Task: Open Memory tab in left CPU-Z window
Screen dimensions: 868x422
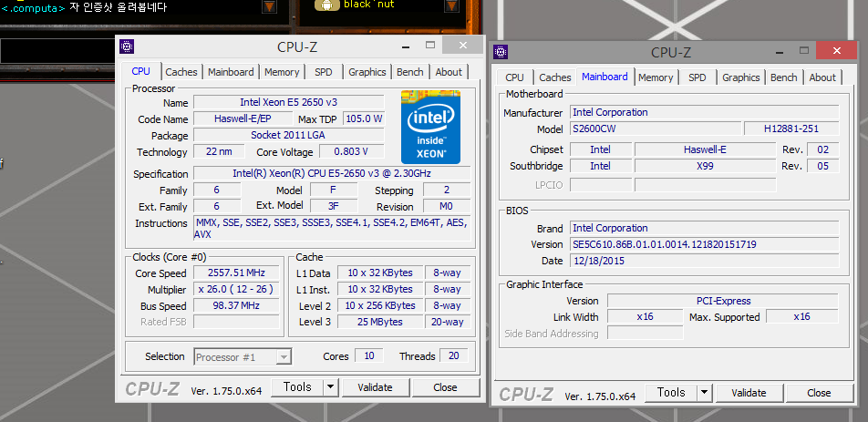Action: (282, 72)
